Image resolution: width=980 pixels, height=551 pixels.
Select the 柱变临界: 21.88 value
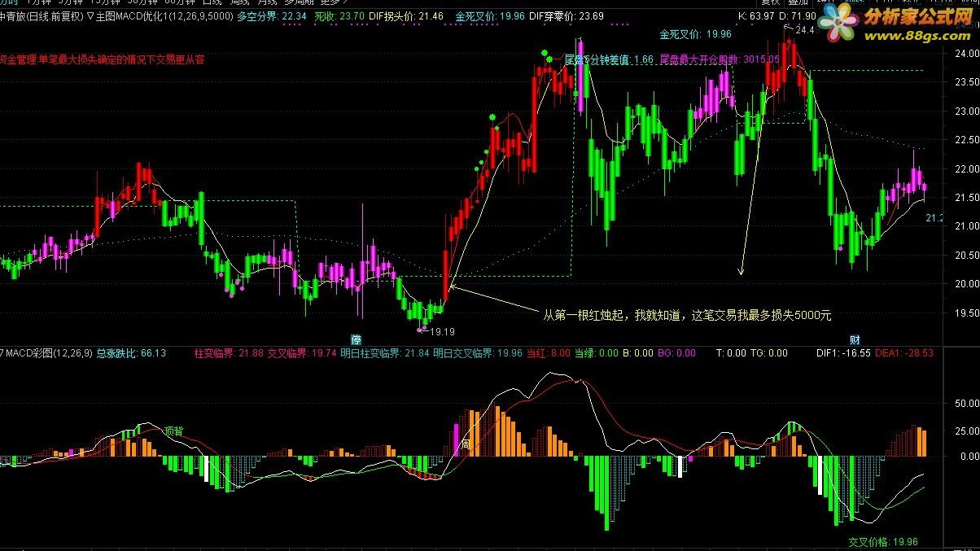tap(229, 353)
